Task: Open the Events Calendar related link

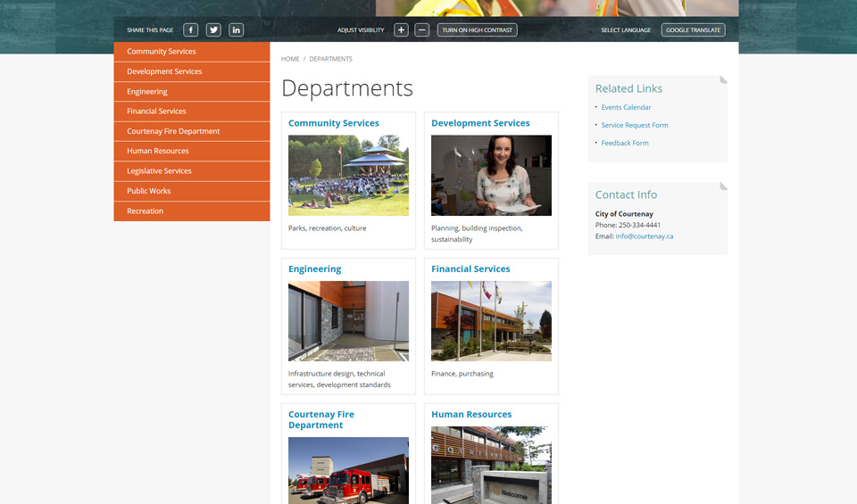Action: tap(626, 108)
